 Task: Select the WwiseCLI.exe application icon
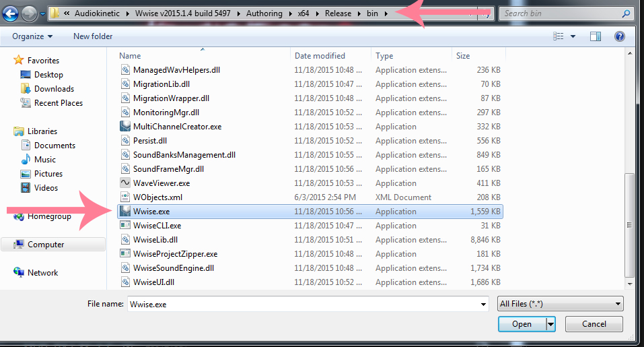pyautogui.click(x=125, y=225)
